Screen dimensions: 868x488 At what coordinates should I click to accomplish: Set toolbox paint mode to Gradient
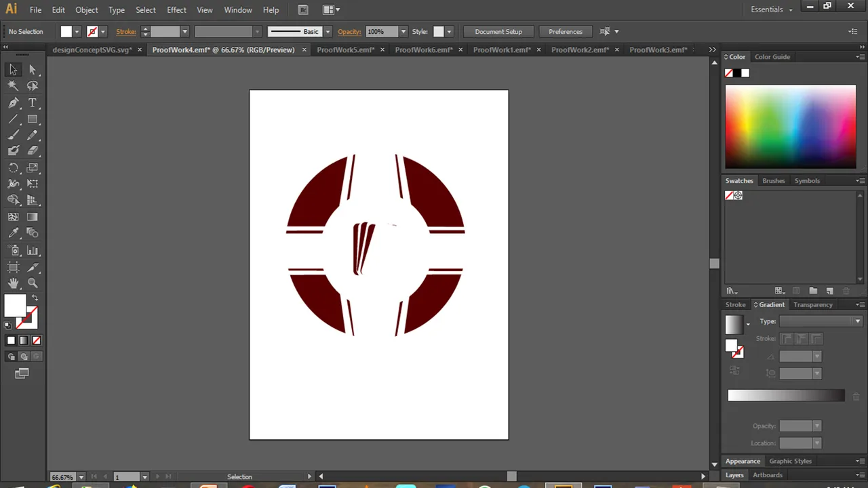[x=24, y=340]
